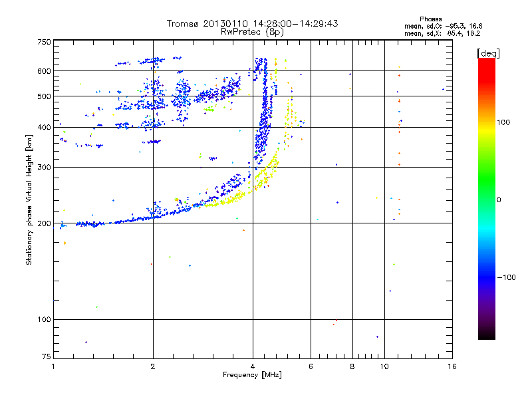Click the y-axis tick label '600'
Image resolution: width=532 pixels, height=399 pixels.
[x=44, y=71]
